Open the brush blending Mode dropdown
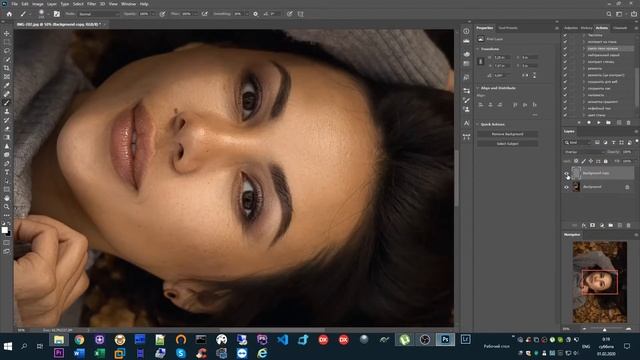The height and width of the screenshot is (360, 640). click(x=99, y=14)
